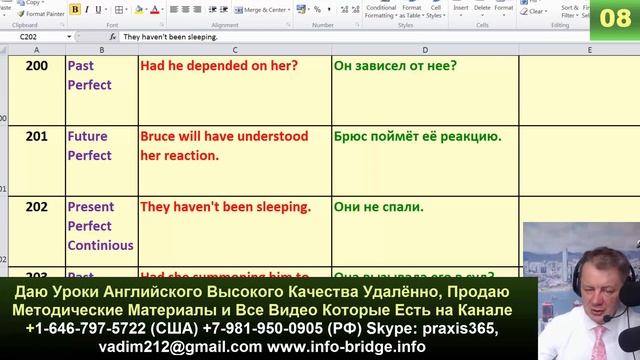The width and height of the screenshot is (640, 360).
Task: Select 'Он зависел от нее?' cell
Action: tap(425, 90)
